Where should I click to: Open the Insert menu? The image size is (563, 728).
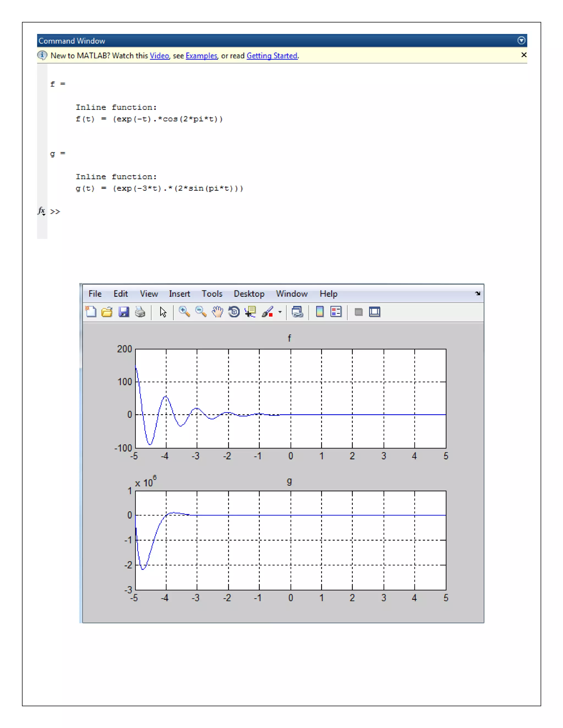coord(179,294)
